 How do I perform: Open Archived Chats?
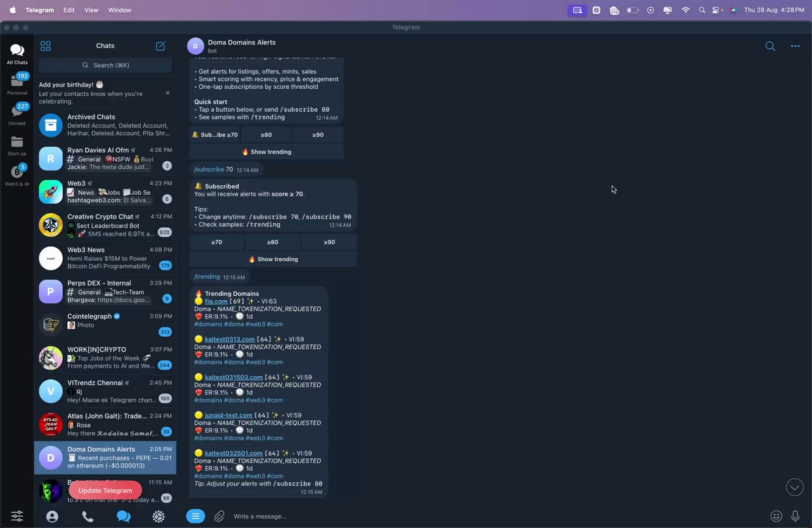tap(105, 125)
